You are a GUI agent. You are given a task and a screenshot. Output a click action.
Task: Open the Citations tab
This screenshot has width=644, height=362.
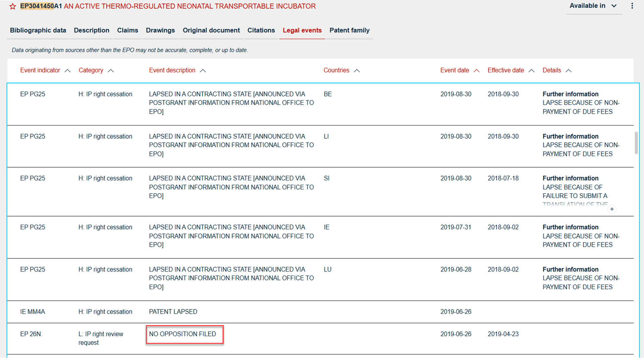(x=261, y=31)
